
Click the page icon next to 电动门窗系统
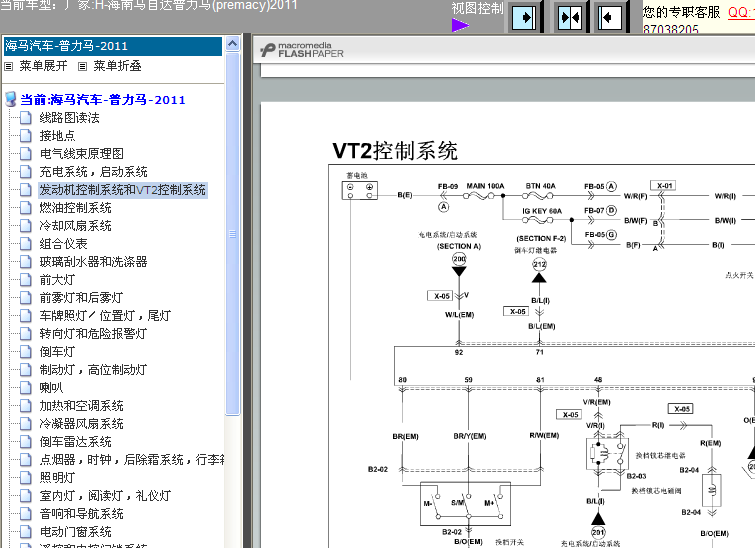tap(26, 532)
